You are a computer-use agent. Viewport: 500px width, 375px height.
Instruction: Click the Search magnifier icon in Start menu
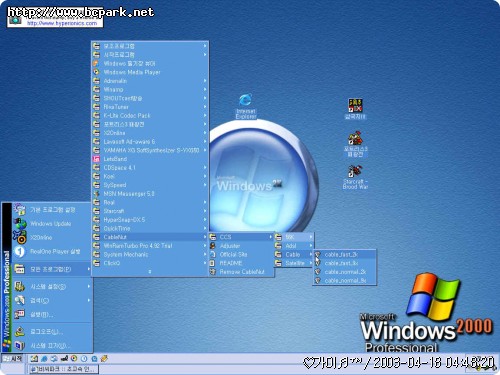point(20,300)
